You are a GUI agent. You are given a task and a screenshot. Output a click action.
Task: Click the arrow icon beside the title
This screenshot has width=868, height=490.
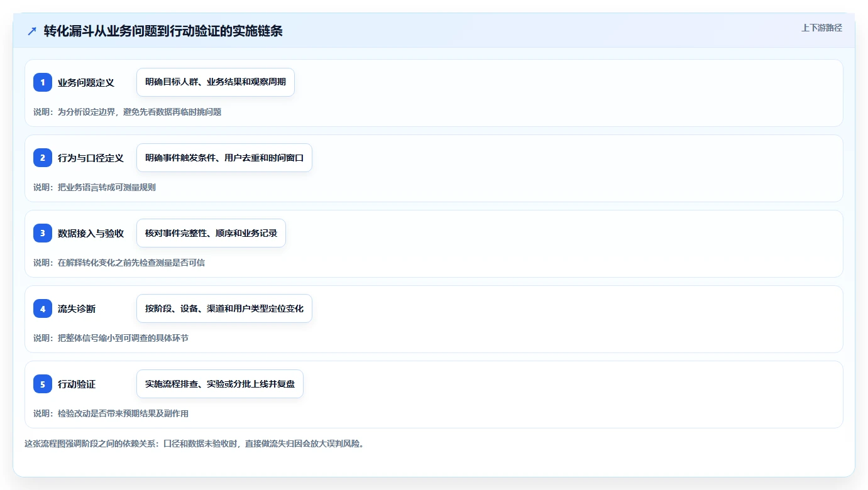(x=32, y=31)
